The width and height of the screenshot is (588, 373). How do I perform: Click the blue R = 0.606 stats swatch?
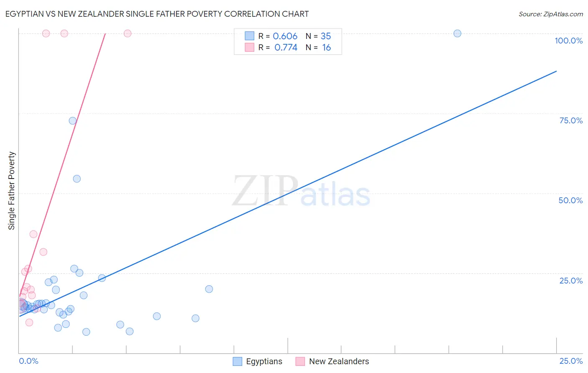(x=250, y=36)
